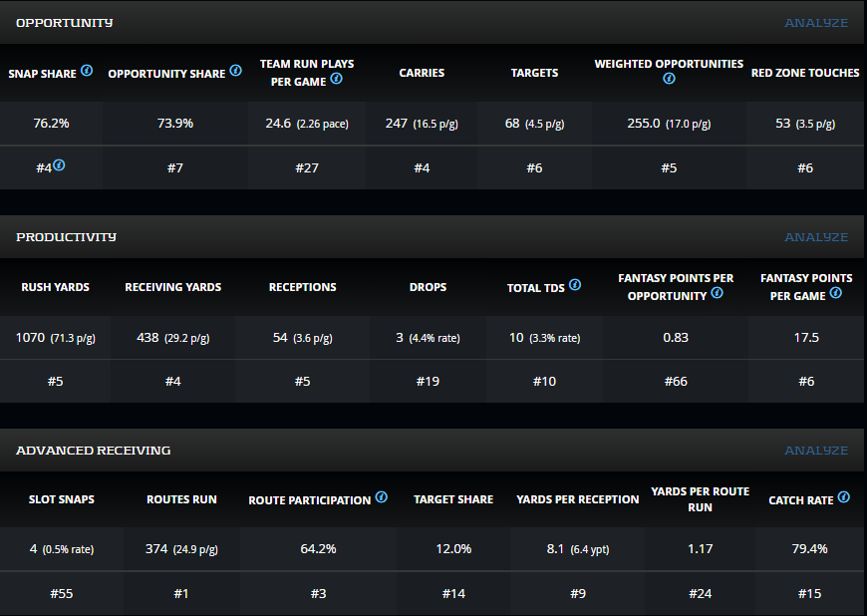
Task: Open the Fantasy Points Per Game info icon
Action: pos(835,293)
